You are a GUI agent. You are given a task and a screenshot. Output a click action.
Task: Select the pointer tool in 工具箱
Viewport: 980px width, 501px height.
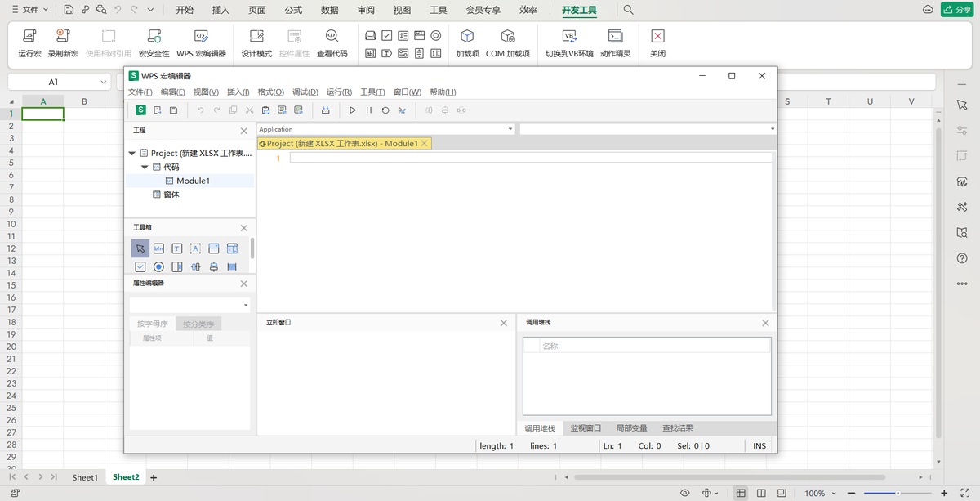[140, 248]
